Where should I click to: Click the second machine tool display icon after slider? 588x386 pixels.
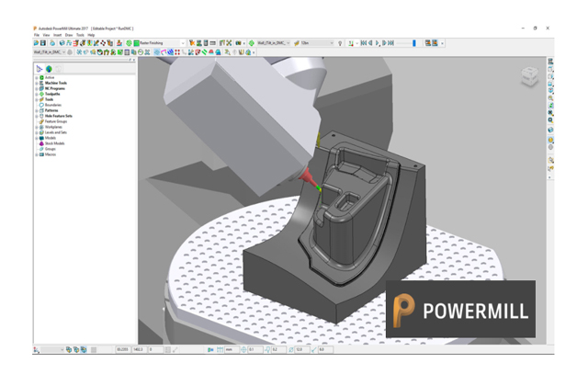click(x=435, y=43)
